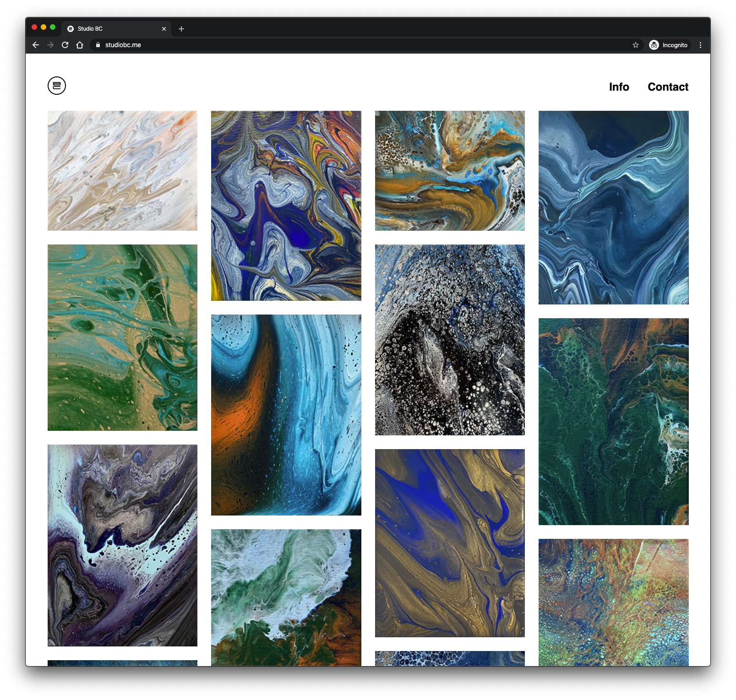Click the Incognito profile indicator
Image resolution: width=736 pixels, height=700 pixels.
669,45
